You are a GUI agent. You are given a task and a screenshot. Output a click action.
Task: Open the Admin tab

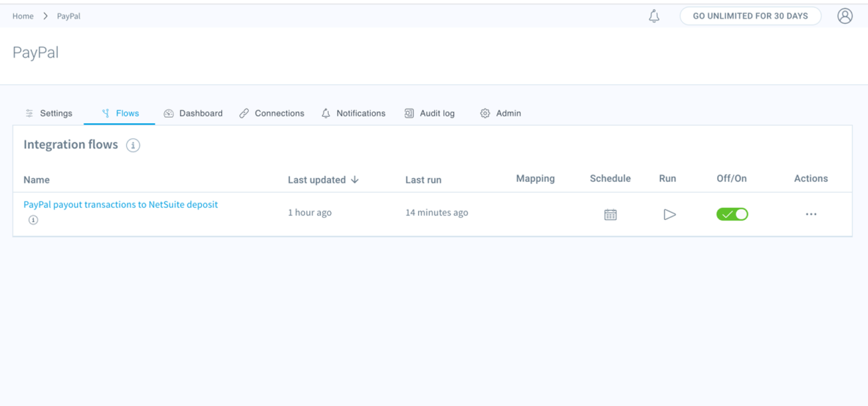click(x=500, y=113)
